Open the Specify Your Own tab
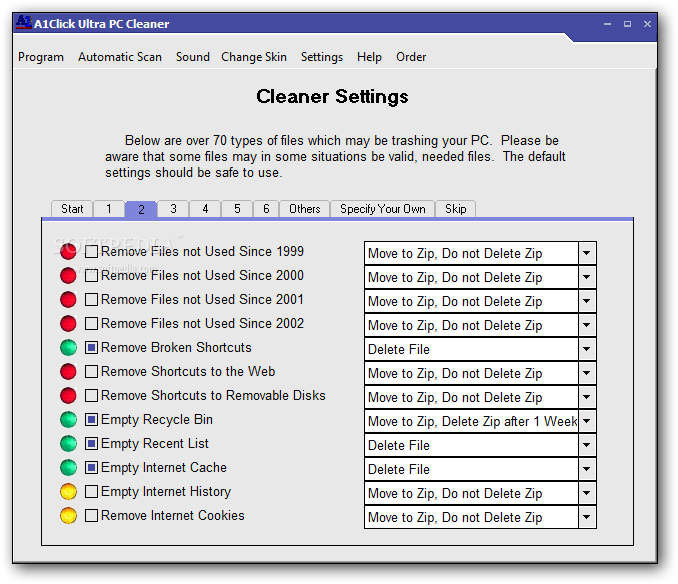678x584 pixels. (382, 209)
